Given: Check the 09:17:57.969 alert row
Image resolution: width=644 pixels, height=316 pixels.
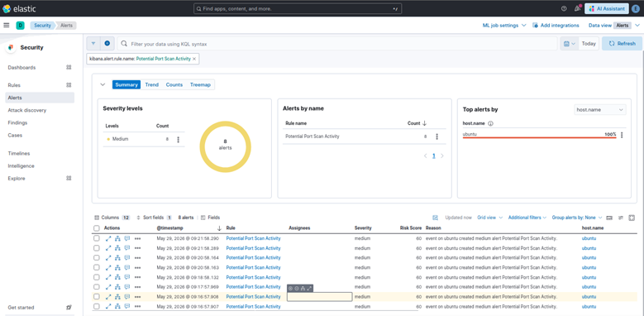Looking at the screenshot, I should (96, 287).
